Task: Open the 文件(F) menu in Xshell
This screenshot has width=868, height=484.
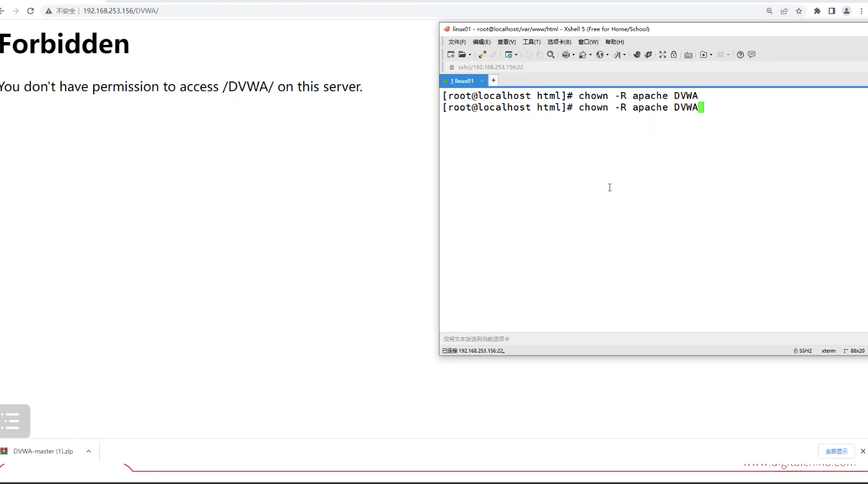Action: point(457,42)
